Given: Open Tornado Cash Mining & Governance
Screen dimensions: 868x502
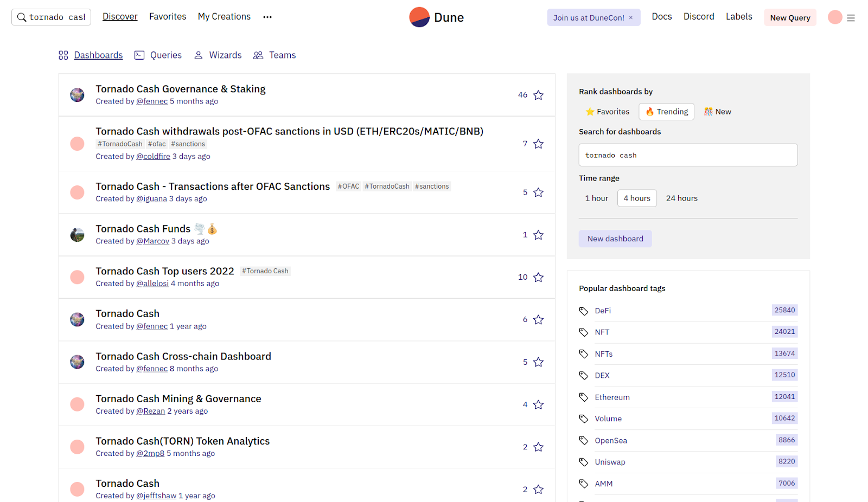Looking at the screenshot, I should 178,399.
